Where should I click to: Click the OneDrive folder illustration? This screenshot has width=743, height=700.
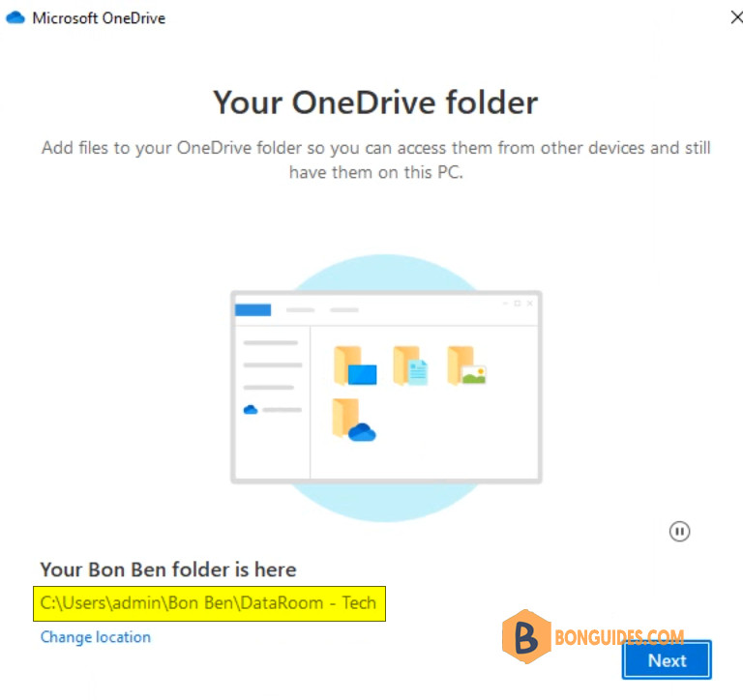[x=386, y=388]
